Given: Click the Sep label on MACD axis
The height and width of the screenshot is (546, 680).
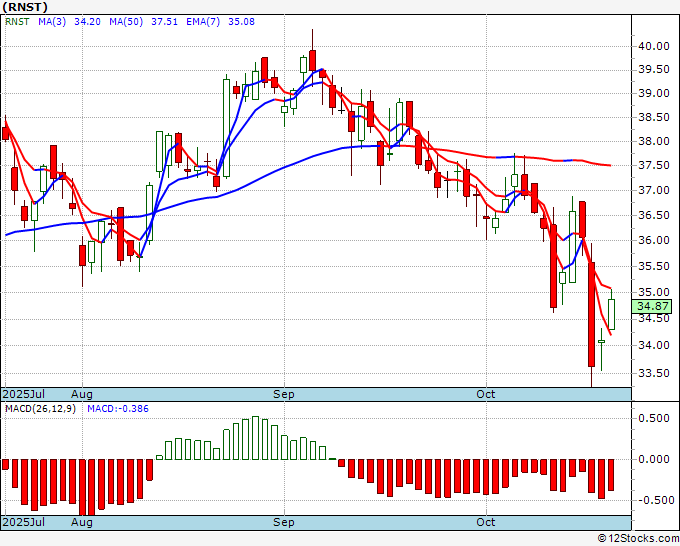Looking at the screenshot, I should 284,522.
